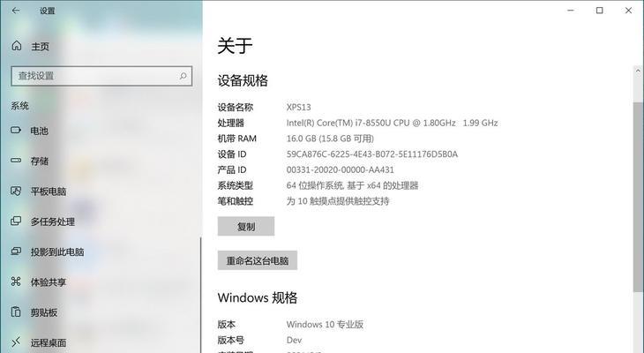Viewport: 644px width, 353px height.
Task: Click the 处理器 label
Action: coord(231,123)
